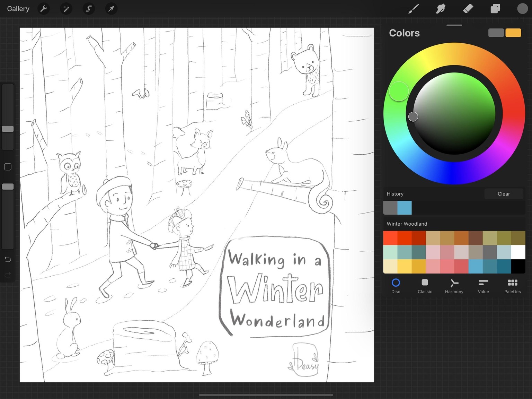Choose the orange primary color chip
The width and height of the screenshot is (532, 399).
513,33
